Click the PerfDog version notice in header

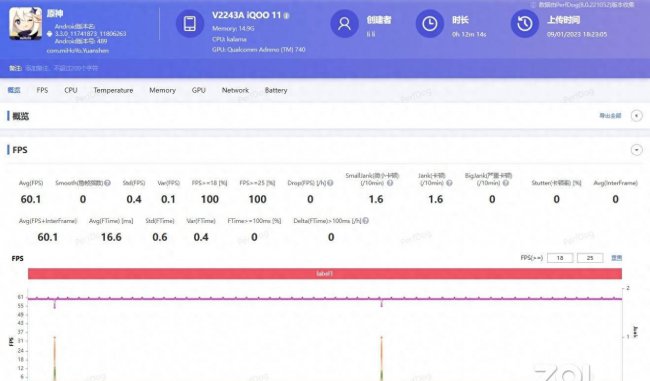[586, 5]
